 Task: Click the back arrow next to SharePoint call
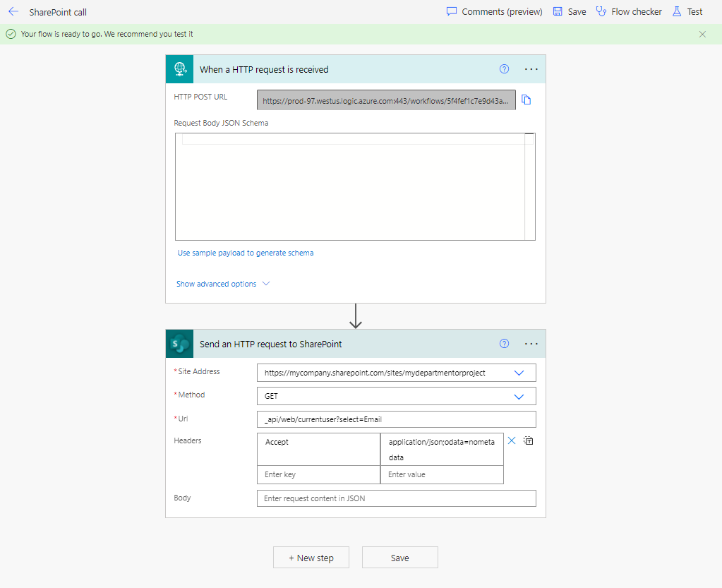[x=13, y=12]
